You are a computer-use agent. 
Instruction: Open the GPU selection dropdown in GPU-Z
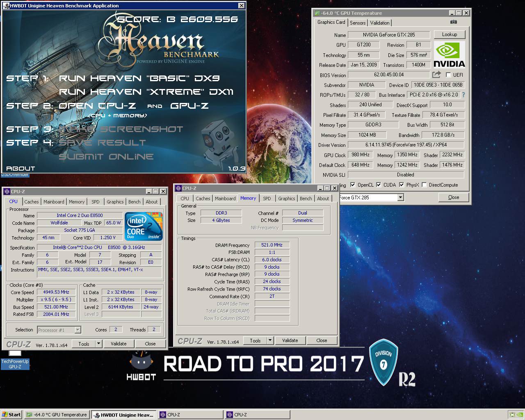click(x=400, y=198)
